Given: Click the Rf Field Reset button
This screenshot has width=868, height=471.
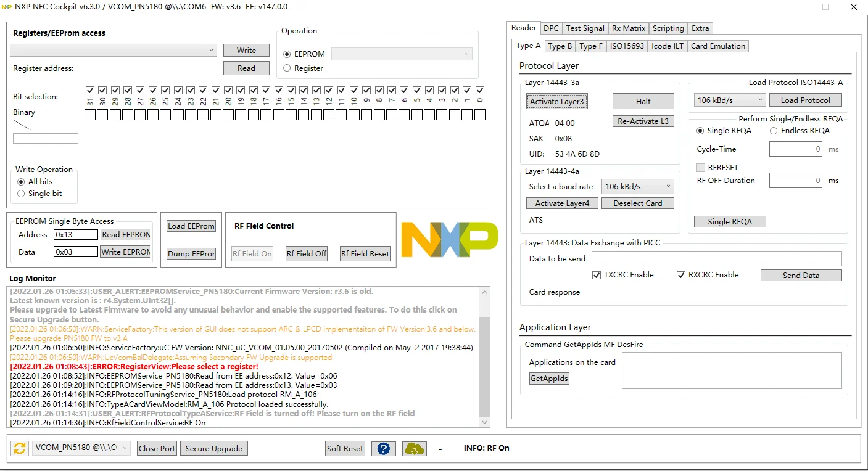Looking at the screenshot, I should pos(365,254).
